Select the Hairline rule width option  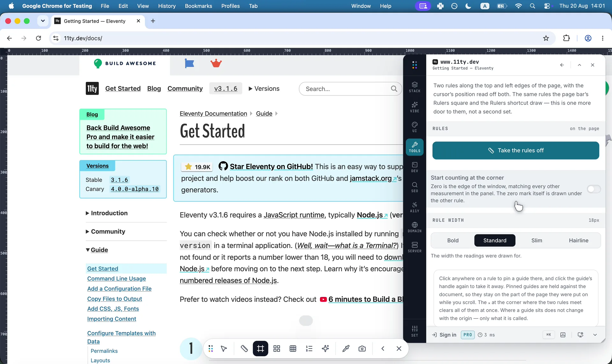tap(579, 241)
